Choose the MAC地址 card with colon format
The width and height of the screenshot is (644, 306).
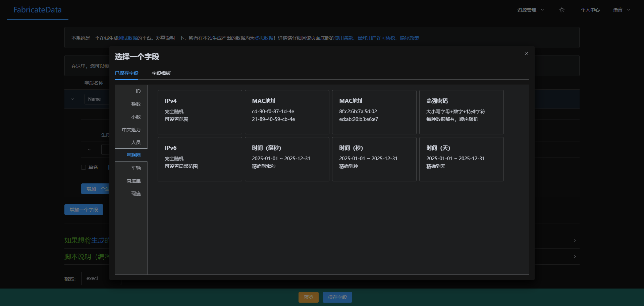pyautogui.click(x=374, y=112)
